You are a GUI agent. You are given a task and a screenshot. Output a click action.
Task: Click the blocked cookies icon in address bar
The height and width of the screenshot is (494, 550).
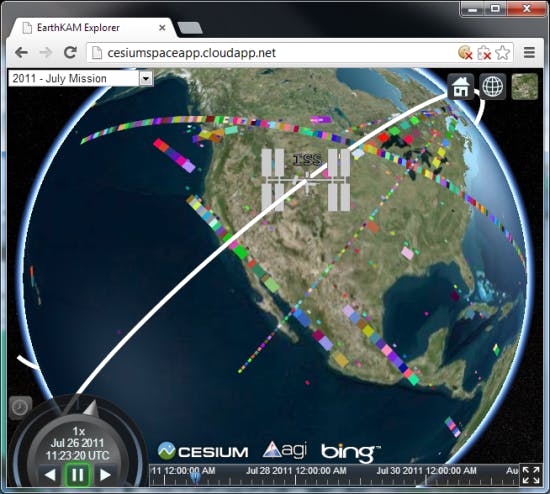pos(465,53)
